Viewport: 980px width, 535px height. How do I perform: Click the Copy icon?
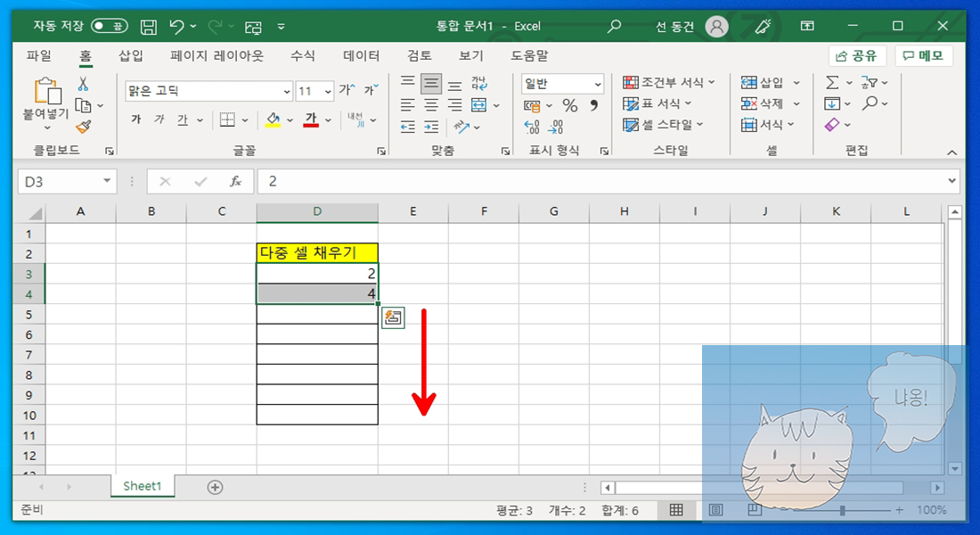[83, 105]
